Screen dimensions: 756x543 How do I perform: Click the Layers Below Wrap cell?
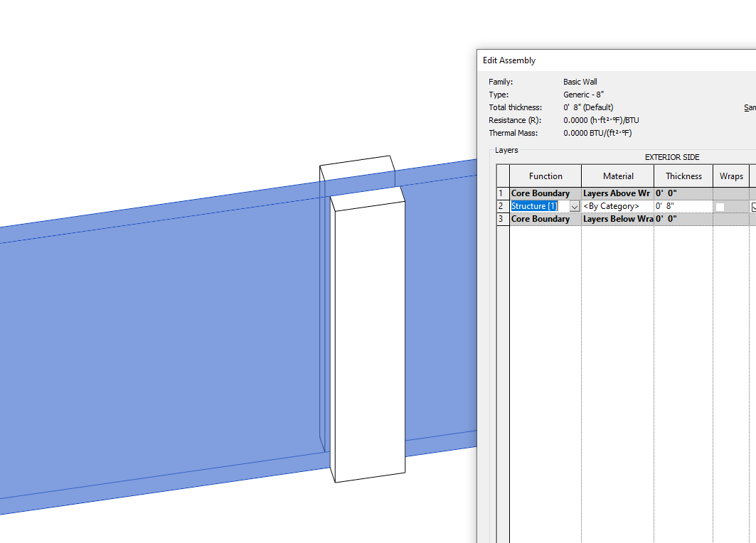pyautogui.click(x=617, y=219)
